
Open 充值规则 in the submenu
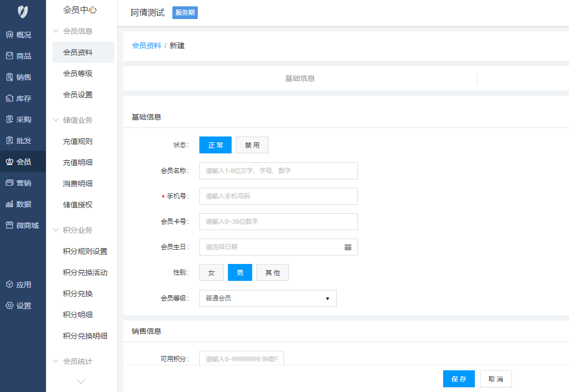pos(78,141)
